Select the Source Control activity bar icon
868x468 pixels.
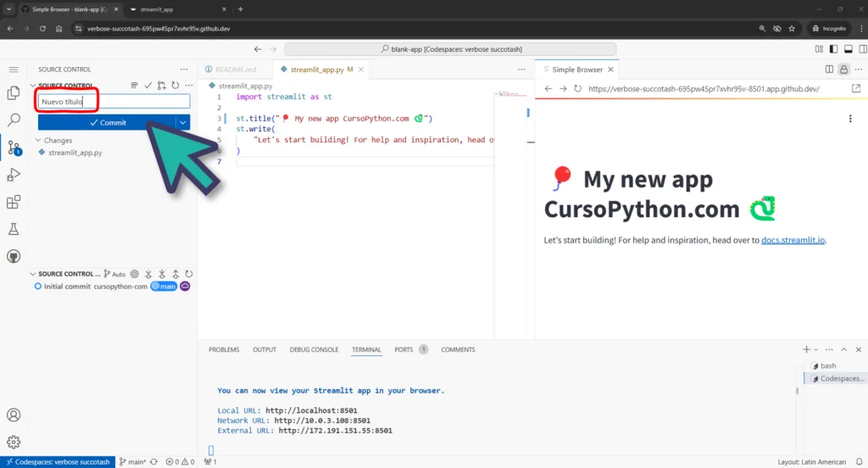pos(14,148)
